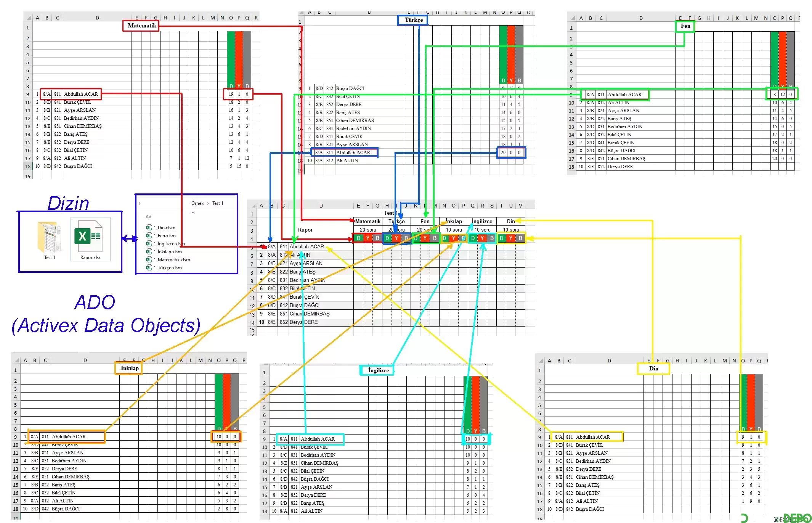
Task: Select the 1_İnkılap.xlsm file icon
Action: (149, 251)
